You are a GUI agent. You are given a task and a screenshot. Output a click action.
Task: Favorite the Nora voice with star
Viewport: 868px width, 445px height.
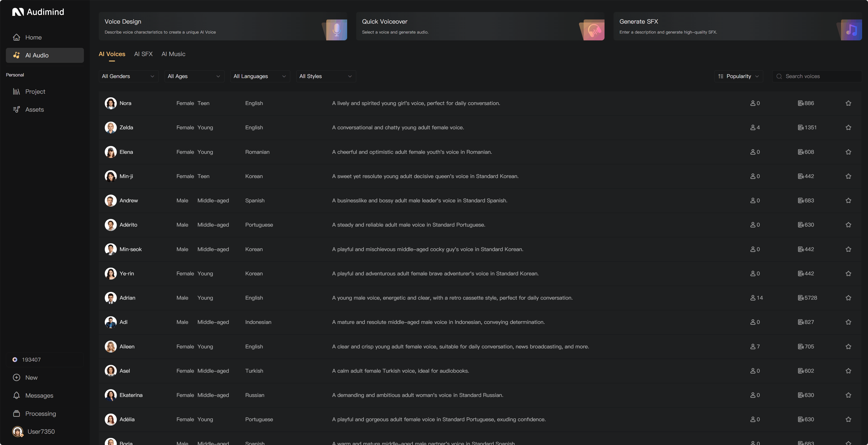848,103
